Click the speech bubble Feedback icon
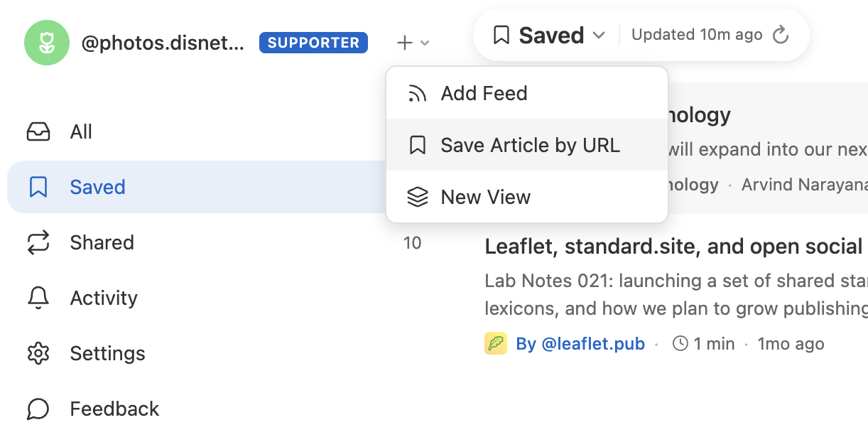 [x=38, y=409]
